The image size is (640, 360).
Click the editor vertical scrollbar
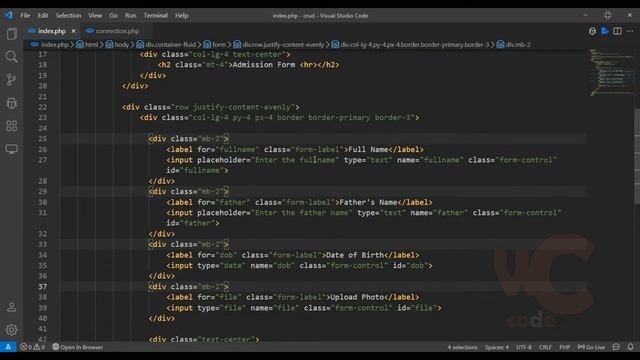(637, 156)
